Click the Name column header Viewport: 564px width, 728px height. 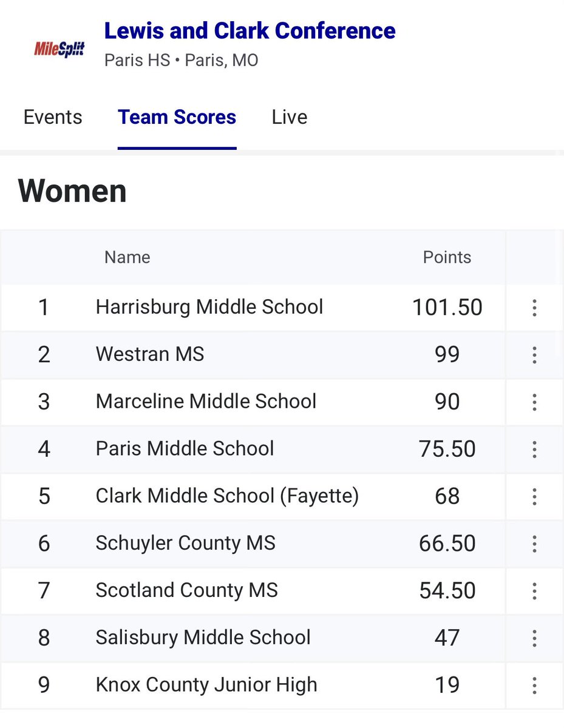[127, 257]
